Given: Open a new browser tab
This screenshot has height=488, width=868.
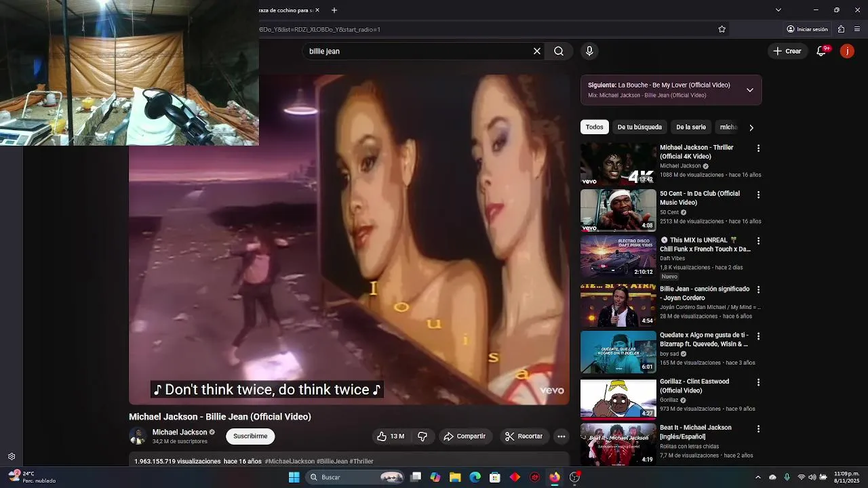Looking at the screenshot, I should [x=334, y=10].
